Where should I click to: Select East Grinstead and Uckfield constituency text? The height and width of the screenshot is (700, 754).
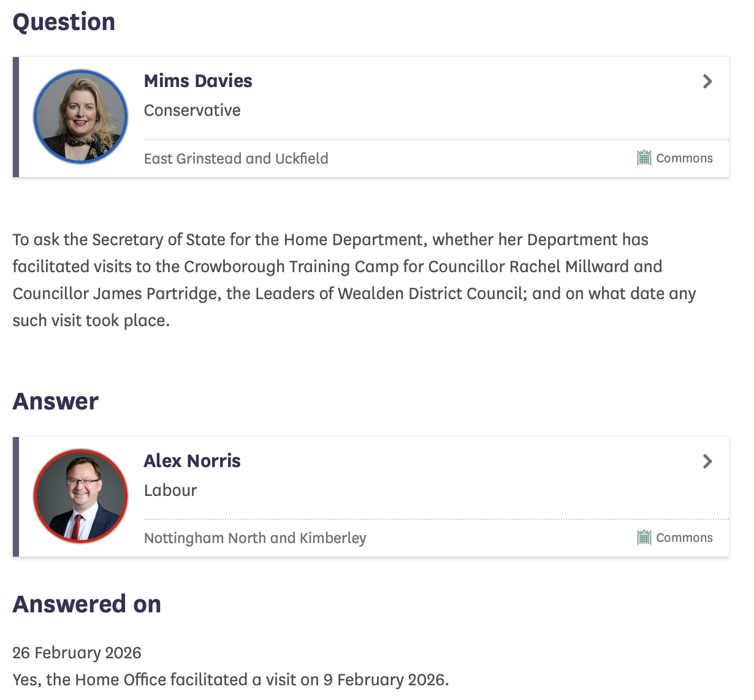click(x=236, y=159)
